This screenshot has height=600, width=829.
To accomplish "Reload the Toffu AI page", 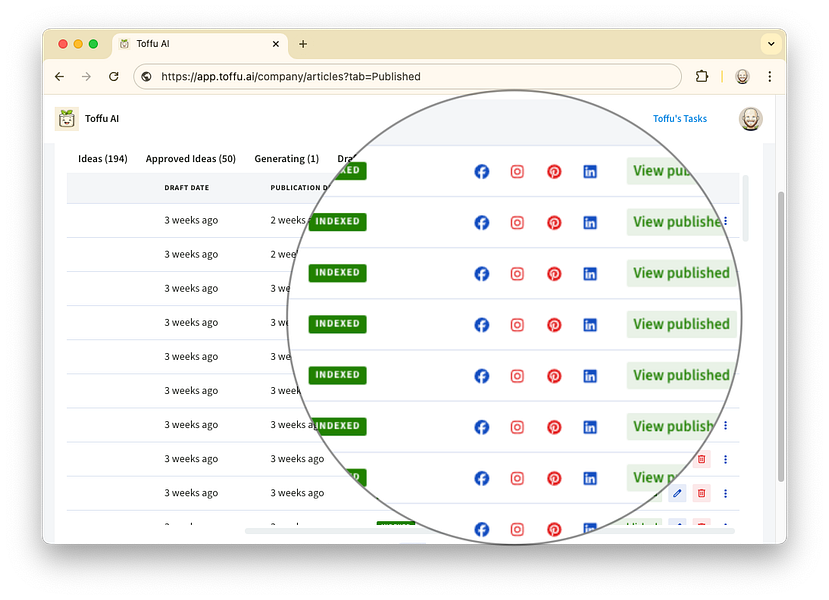I will [114, 77].
